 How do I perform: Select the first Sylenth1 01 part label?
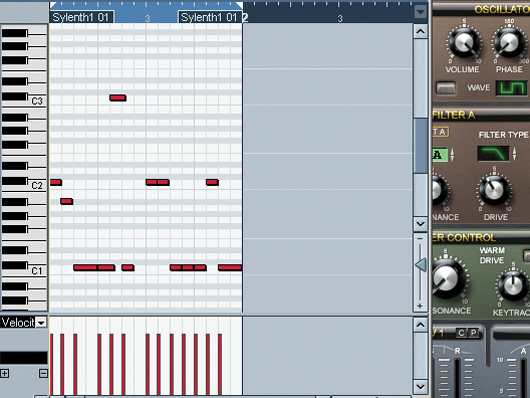[x=81, y=17]
